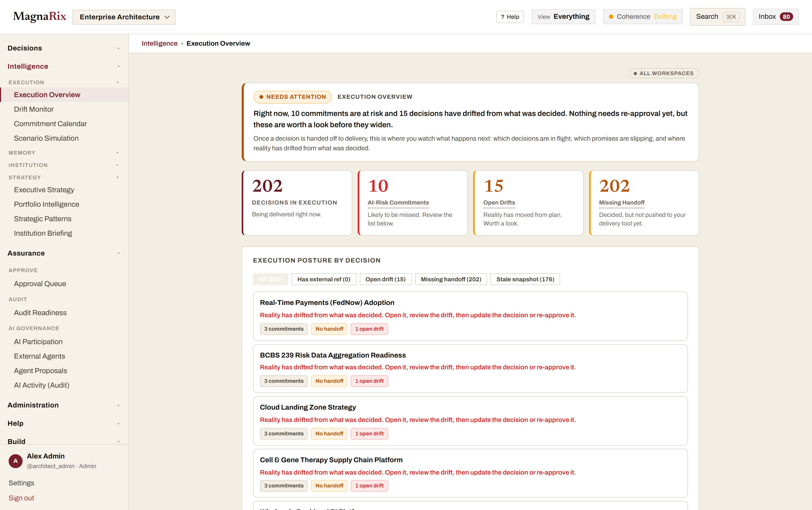Click No handoff tag under Cell & Gene Therapy

[329, 486]
